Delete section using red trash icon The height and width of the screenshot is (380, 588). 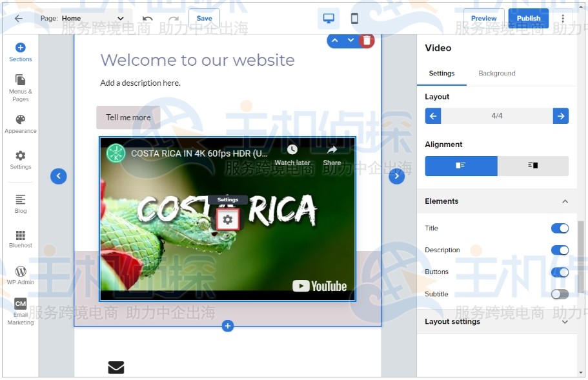click(x=367, y=41)
